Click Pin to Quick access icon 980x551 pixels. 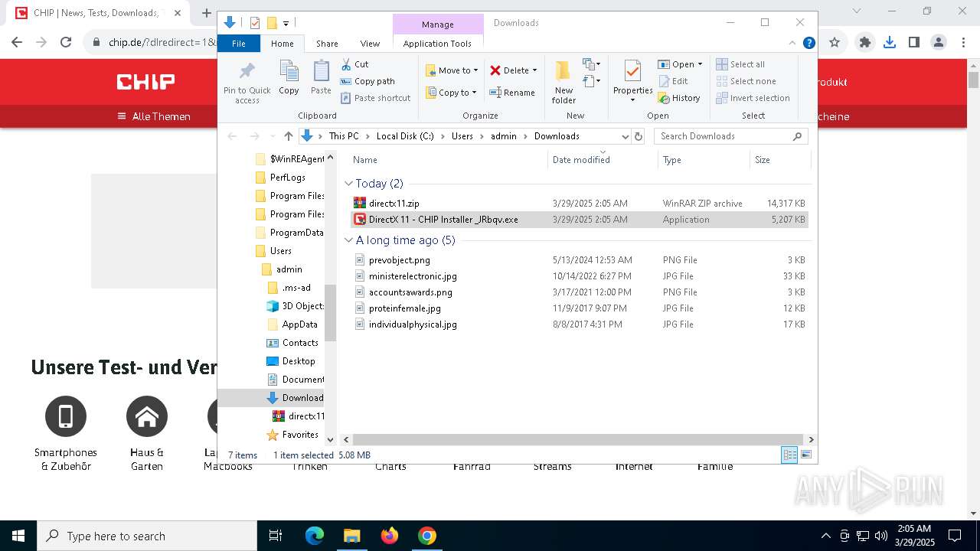tap(247, 71)
